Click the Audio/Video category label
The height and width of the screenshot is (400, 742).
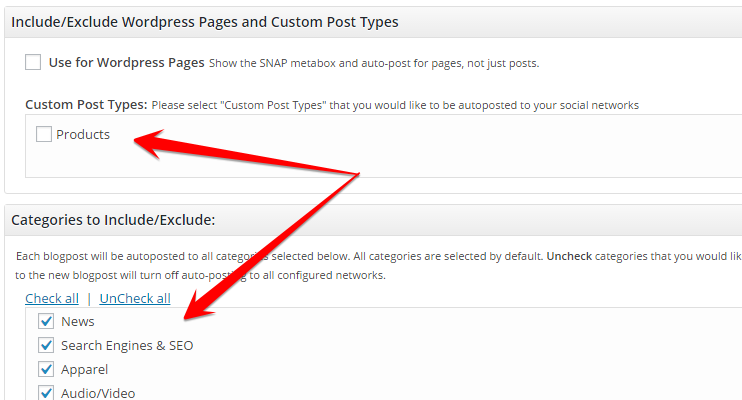click(98, 393)
